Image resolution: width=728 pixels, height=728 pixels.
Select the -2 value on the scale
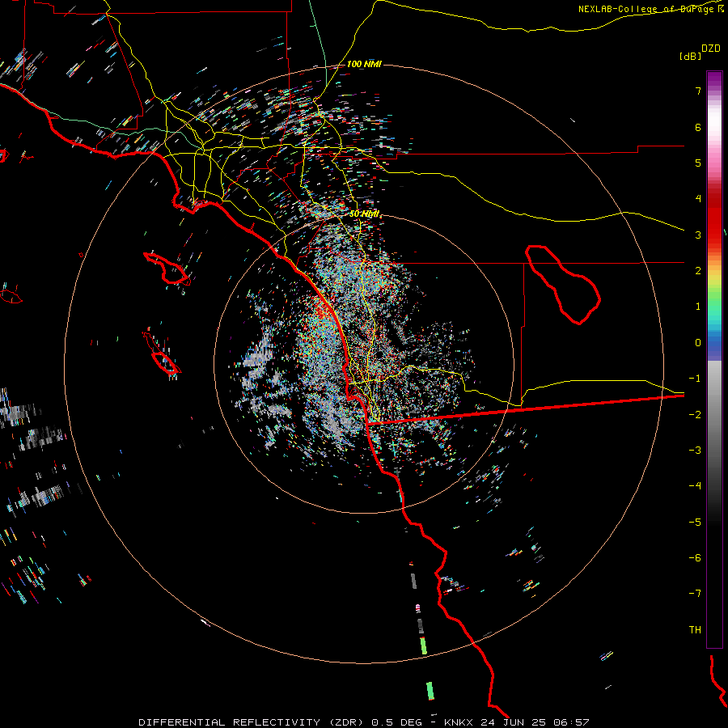pos(695,415)
